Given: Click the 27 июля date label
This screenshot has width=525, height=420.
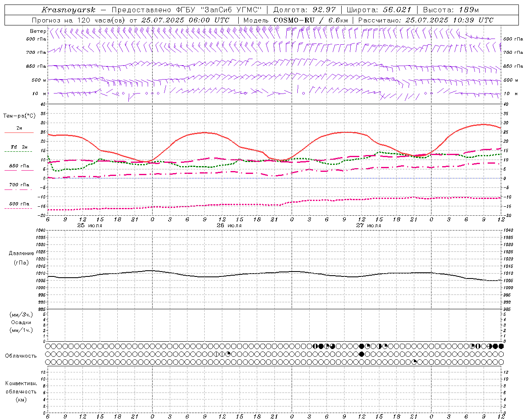Looking at the screenshot, I should 369,226.
